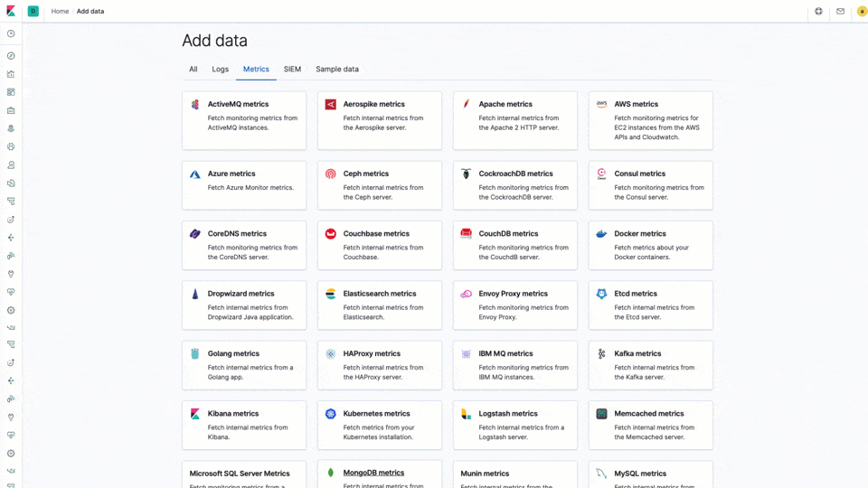Image resolution: width=868 pixels, height=488 pixels.
Task: Open Maps icon in sidebar
Action: point(11,128)
